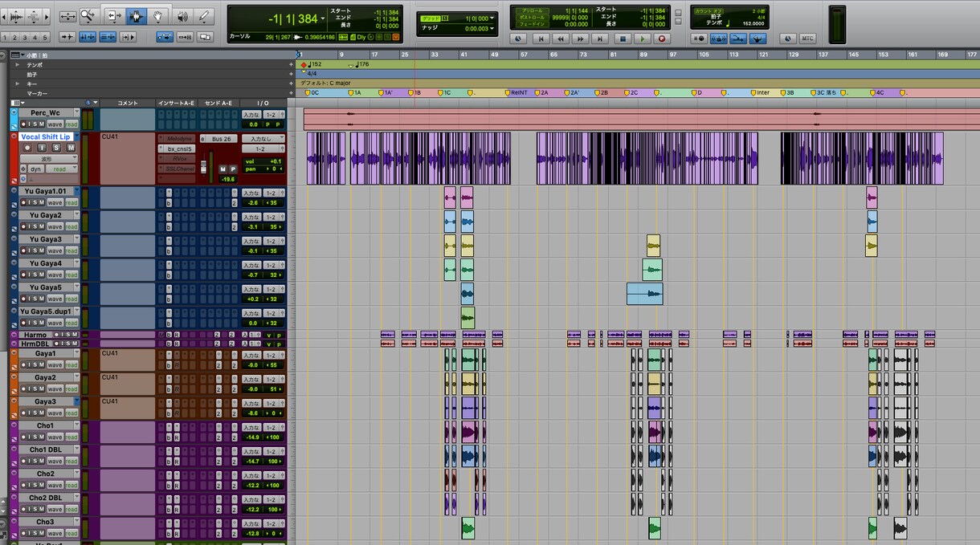The image size is (980, 545).
Task: Activate the Selector tool
Action: coord(136,16)
